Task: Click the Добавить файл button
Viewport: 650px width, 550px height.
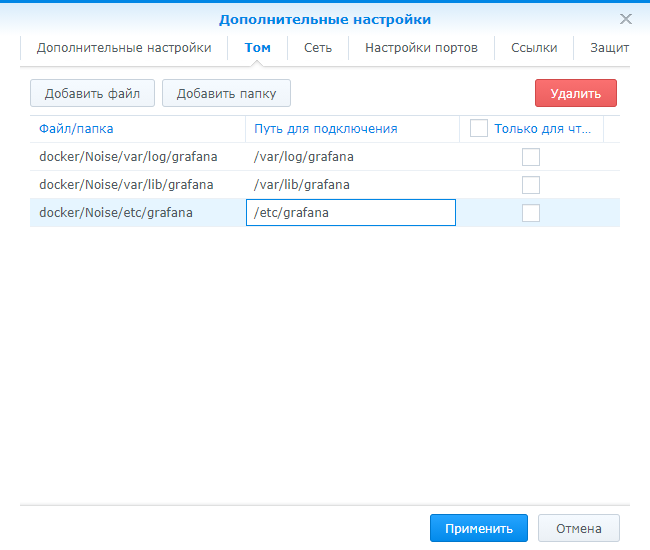Action: coord(92,94)
